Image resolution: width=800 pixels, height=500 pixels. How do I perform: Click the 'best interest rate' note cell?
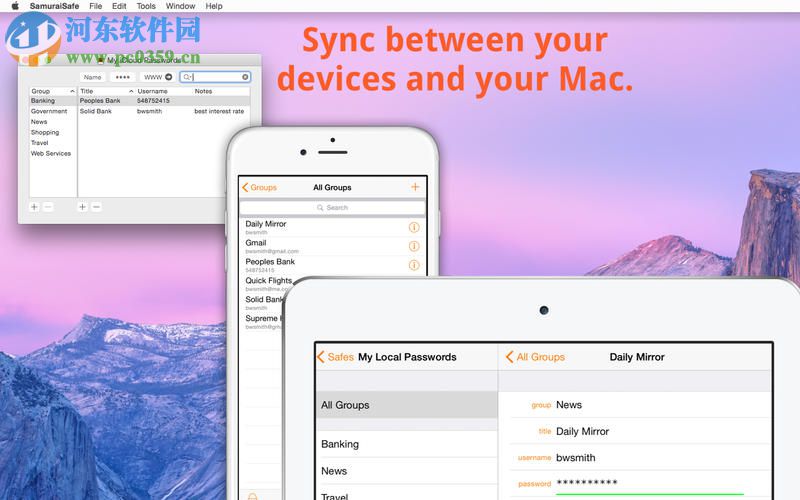pyautogui.click(x=219, y=111)
